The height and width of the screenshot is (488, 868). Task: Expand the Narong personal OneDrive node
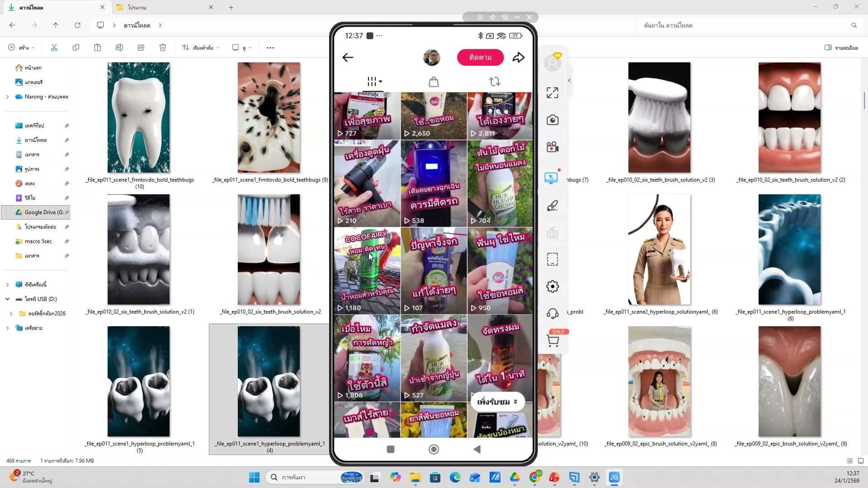tap(7, 97)
